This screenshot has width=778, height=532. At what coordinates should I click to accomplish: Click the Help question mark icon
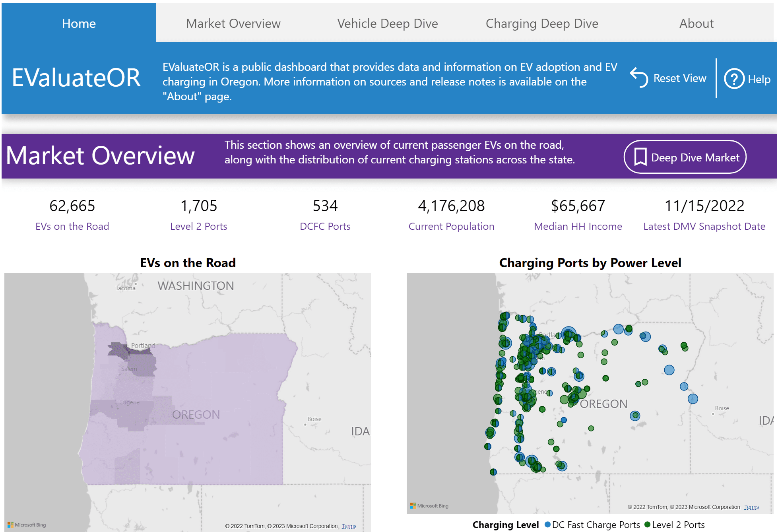734,79
